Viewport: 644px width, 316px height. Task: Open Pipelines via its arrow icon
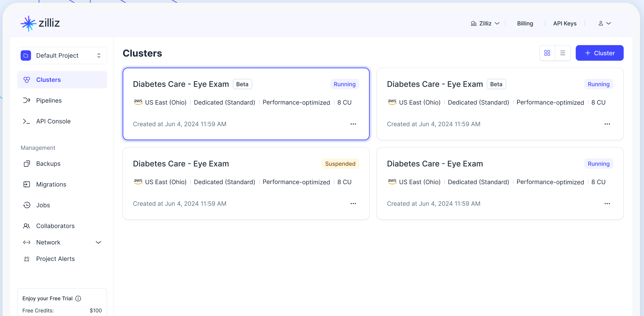(x=27, y=100)
